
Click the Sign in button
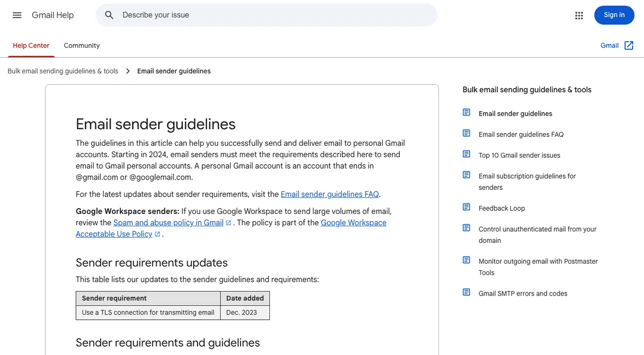(x=614, y=15)
